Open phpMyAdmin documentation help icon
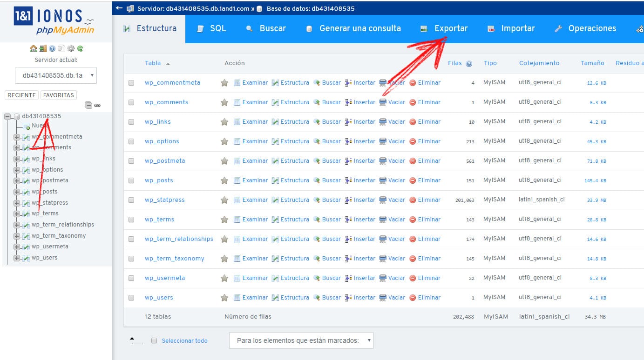 tap(52, 48)
